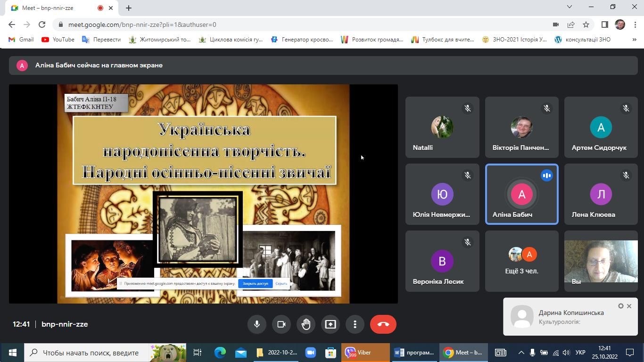Viewport: 644px width, 362px height.
Task: Click the Вероніка Лесик avatar
Action: click(442, 261)
